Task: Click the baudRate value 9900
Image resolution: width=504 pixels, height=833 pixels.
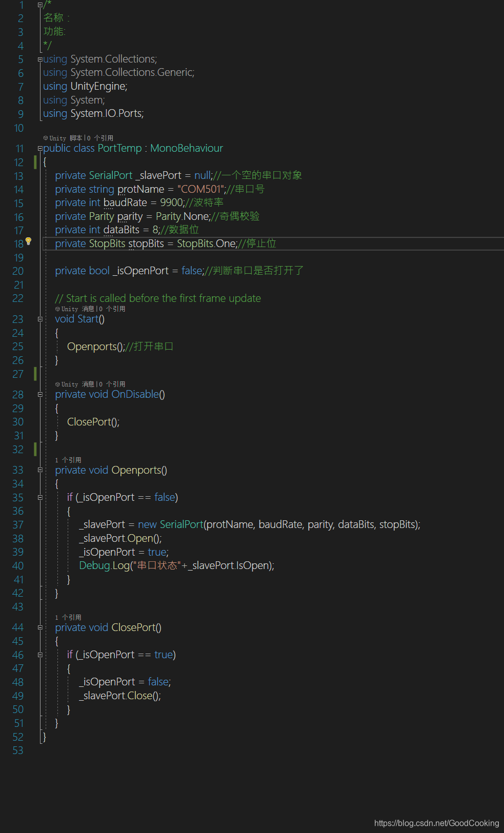Action: pos(171,202)
